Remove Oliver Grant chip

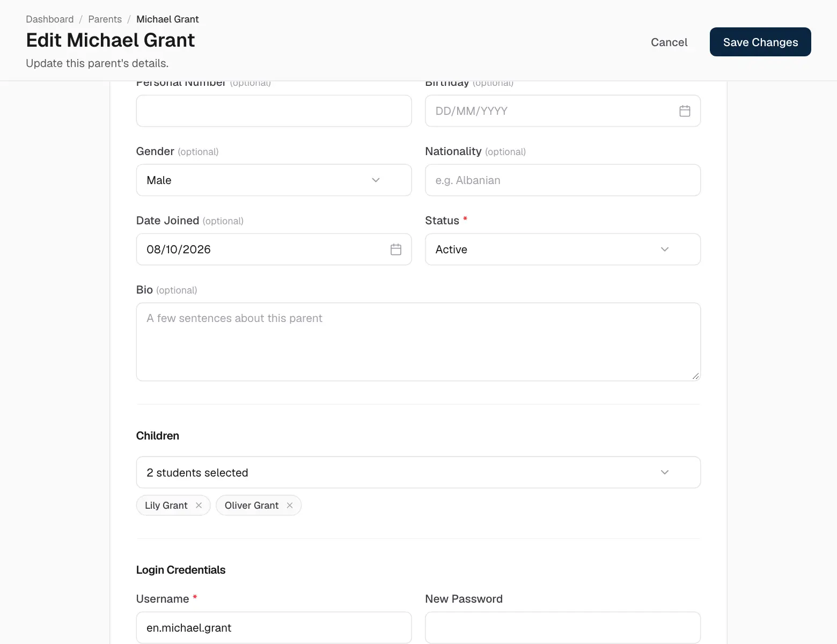(x=290, y=506)
